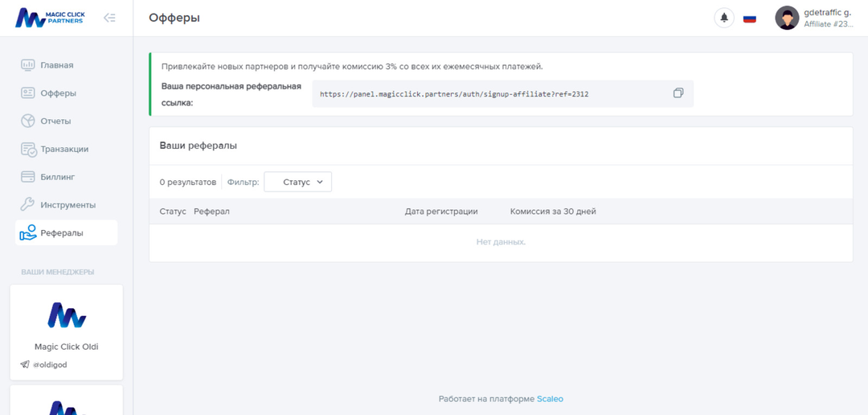Open the Magic Click Oldi manager card
This screenshot has height=415, width=868.
click(x=66, y=331)
